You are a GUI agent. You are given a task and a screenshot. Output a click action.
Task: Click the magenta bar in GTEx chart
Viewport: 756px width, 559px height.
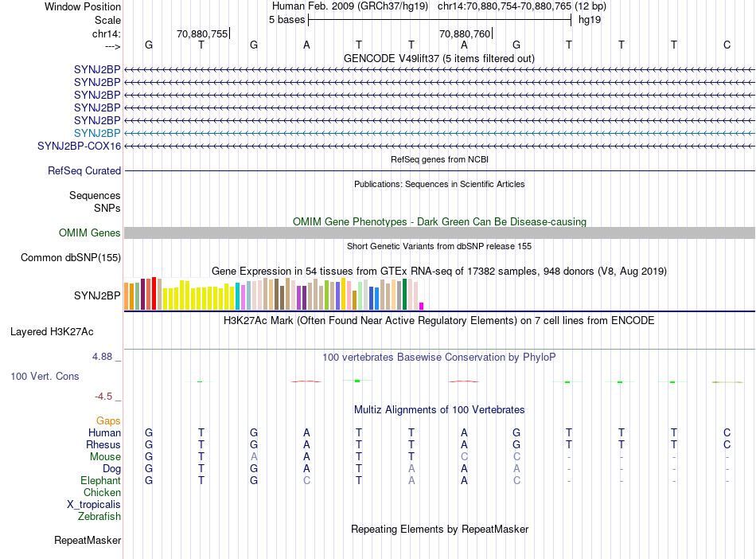tap(422, 306)
